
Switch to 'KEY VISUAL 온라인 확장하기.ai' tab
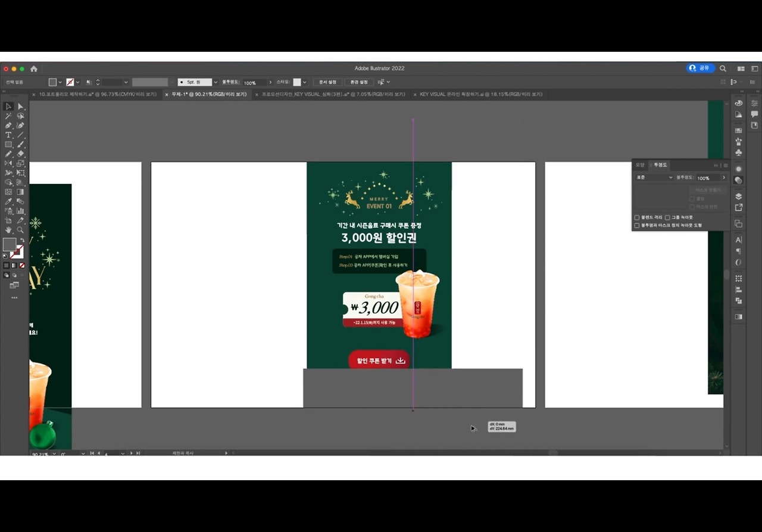[x=481, y=95]
